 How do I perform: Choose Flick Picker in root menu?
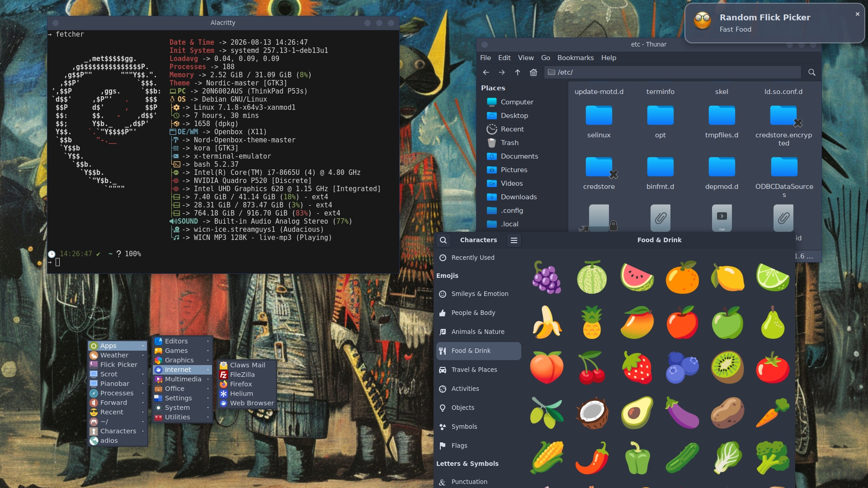[118, 365]
